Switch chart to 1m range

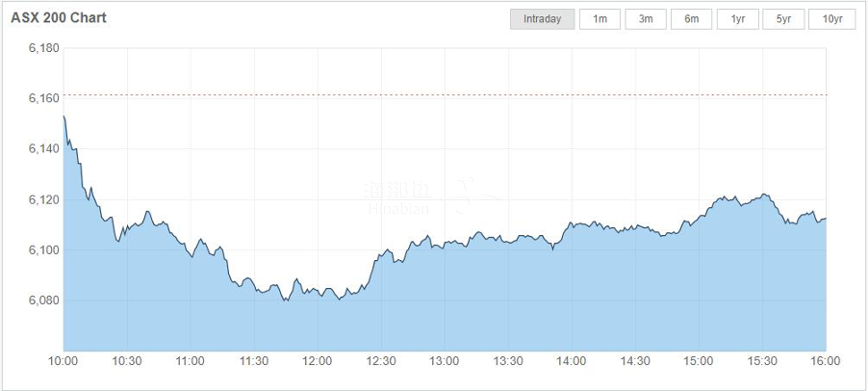click(600, 19)
